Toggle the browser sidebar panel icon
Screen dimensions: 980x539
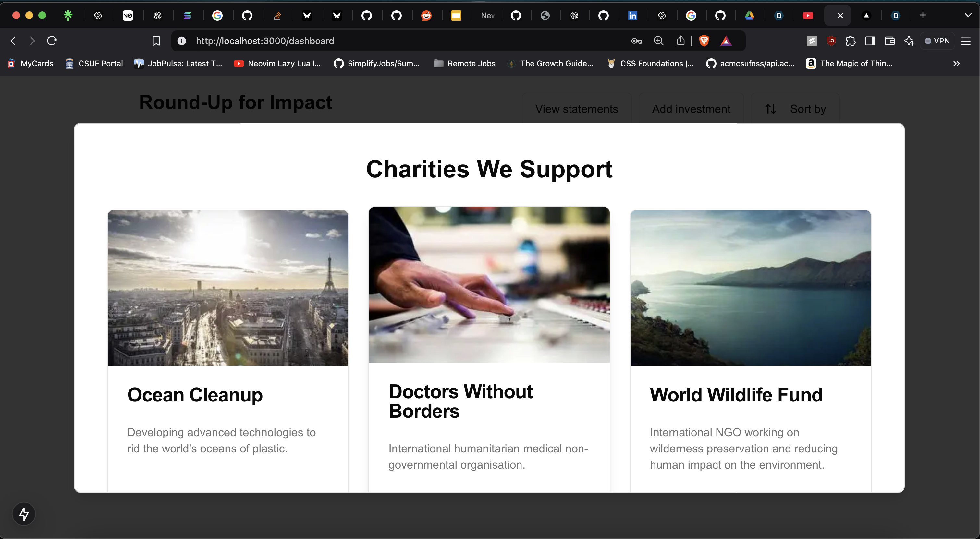[x=870, y=41]
